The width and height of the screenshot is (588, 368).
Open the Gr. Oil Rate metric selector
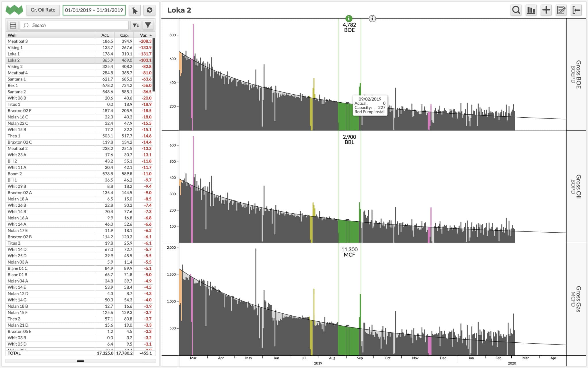tap(43, 10)
